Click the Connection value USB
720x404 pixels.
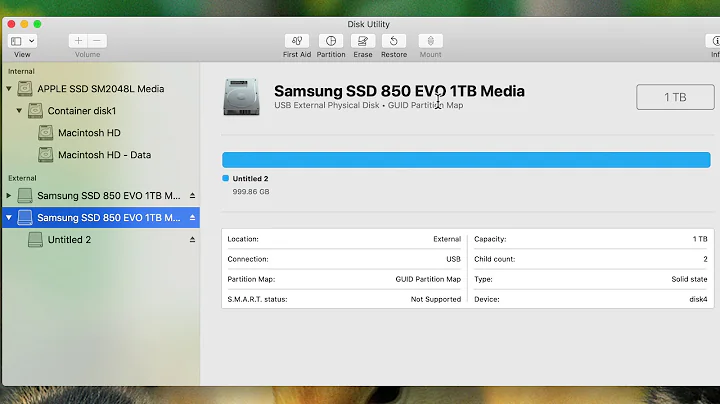(453, 259)
